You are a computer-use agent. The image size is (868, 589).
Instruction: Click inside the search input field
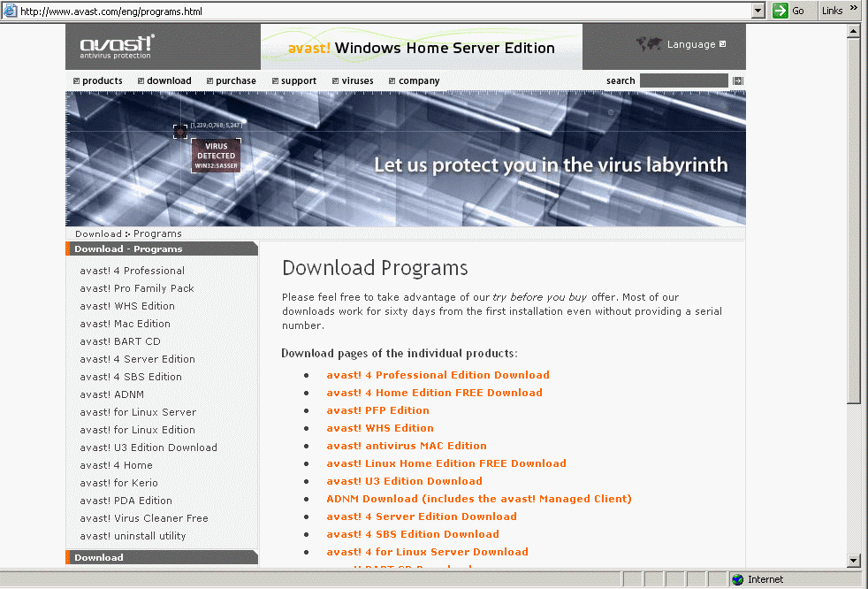[685, 80]
